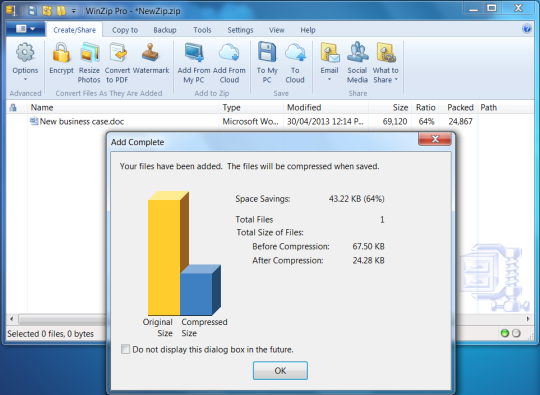Click the 69,120 size value

[x=395, y=121]
